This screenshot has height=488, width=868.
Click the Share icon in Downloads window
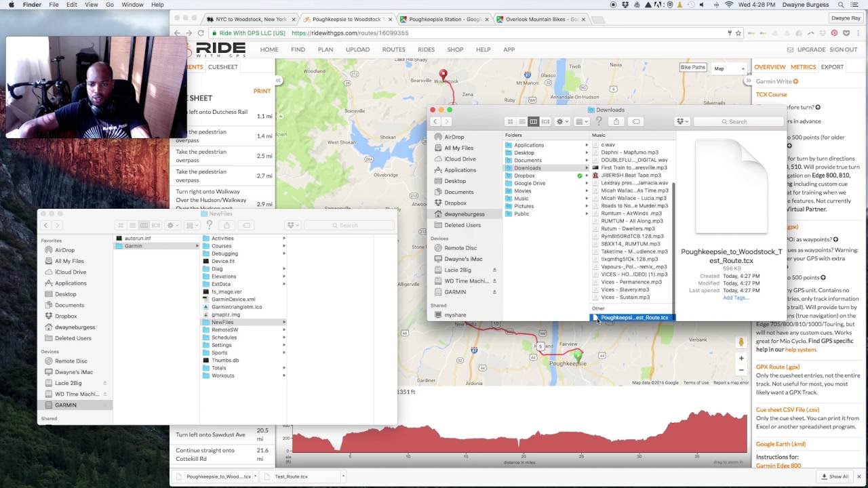616,121
